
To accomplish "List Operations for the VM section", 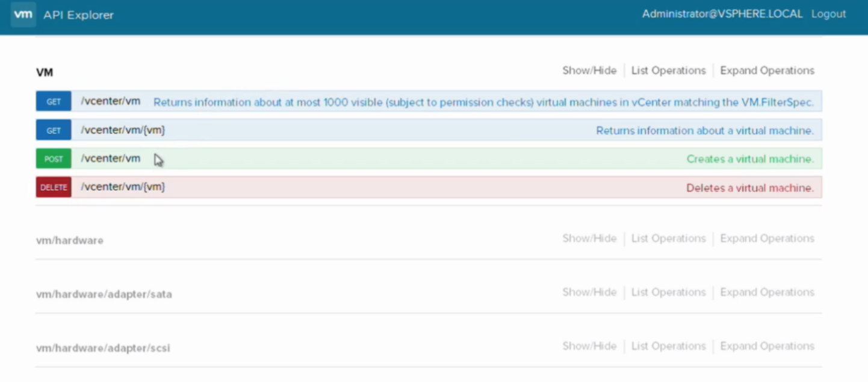I will click(668, 70).
